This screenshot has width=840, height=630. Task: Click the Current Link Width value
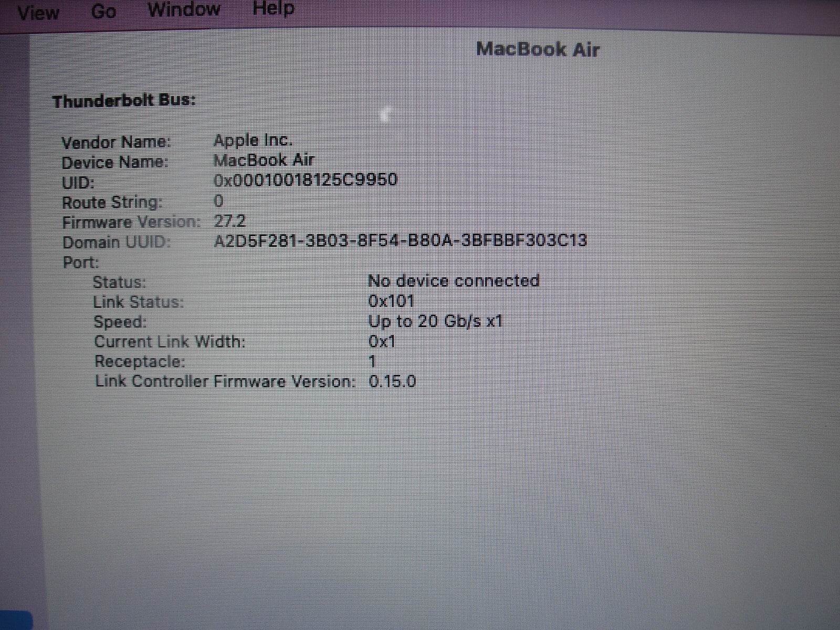tap(384, 341)
